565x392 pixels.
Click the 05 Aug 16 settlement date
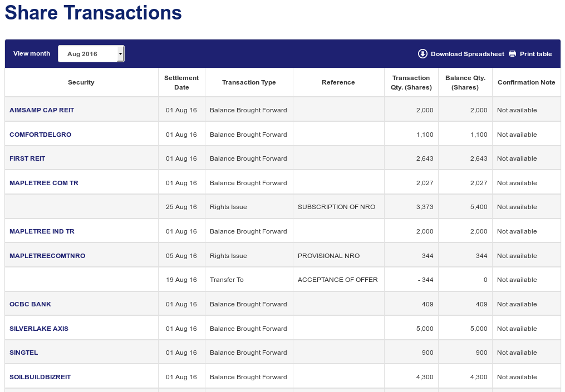coord(181,256)
